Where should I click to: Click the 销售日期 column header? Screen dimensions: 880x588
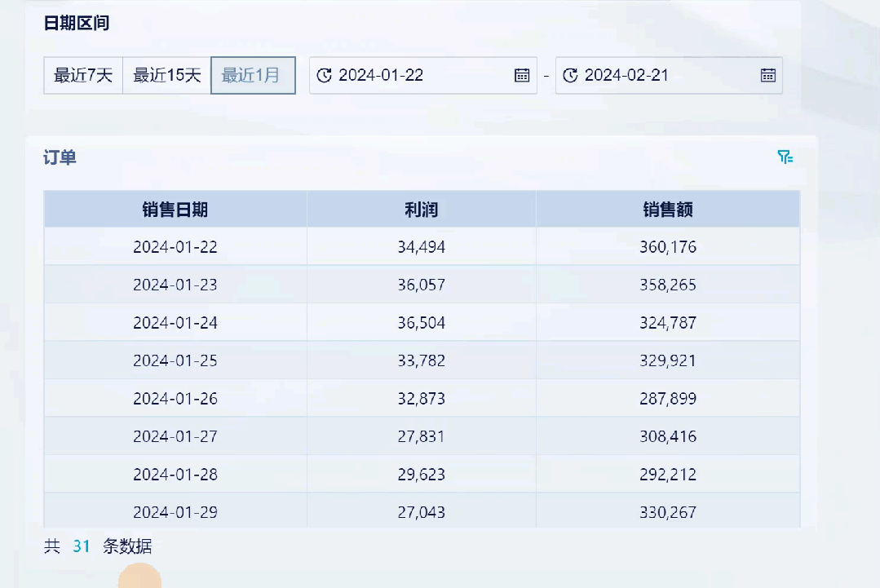[175, 210]
